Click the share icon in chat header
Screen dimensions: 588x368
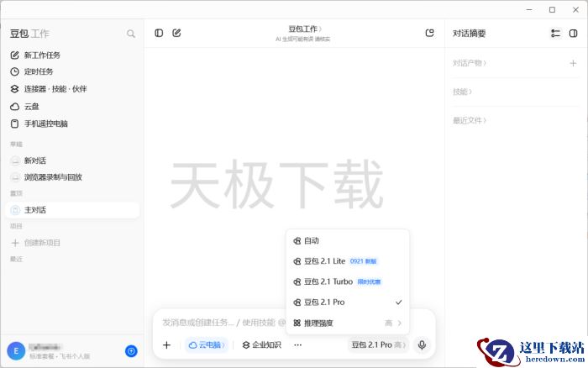[430, 33]
